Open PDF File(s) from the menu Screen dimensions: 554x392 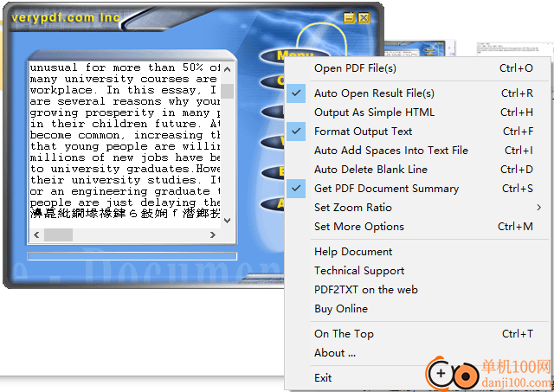pyautogui.click(x=417, y=68)
